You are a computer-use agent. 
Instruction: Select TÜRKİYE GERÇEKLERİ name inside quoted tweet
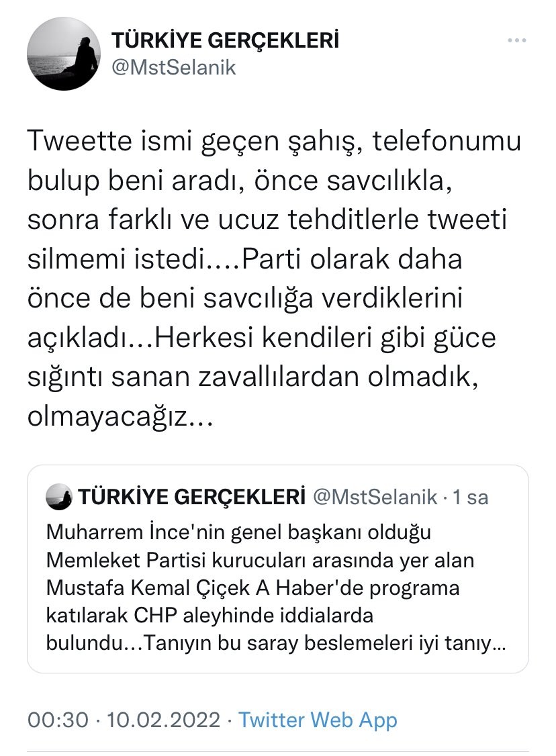(x=192, y=498)
